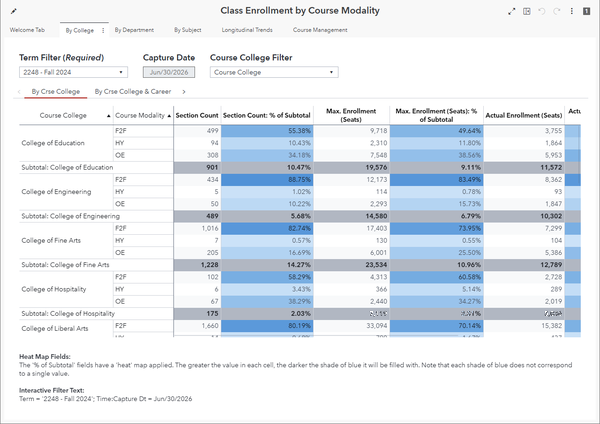Click the 33,094 max enrollment cell

click(351, 326)
